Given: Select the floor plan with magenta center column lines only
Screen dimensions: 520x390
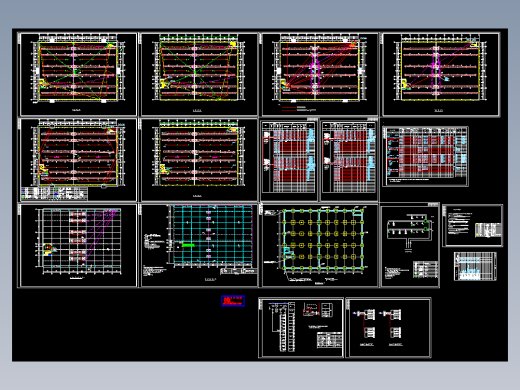Looking at the screenshot, I should (441, 74).
